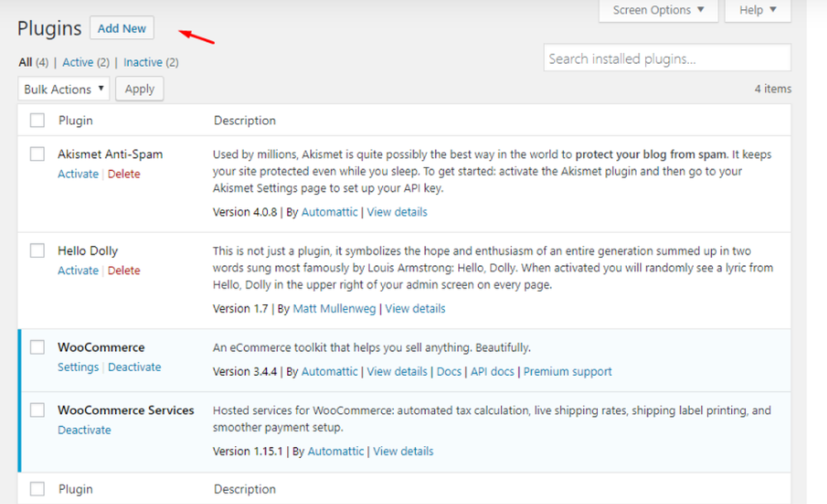Open Automattic author link for Akismet
This screenshot has width=827, height=504.
point(329,212)
